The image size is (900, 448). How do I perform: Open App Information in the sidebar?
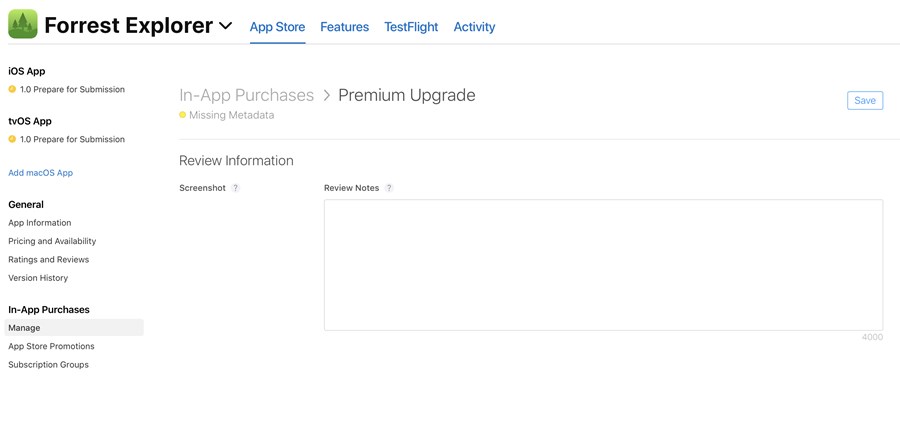[40, 223]
